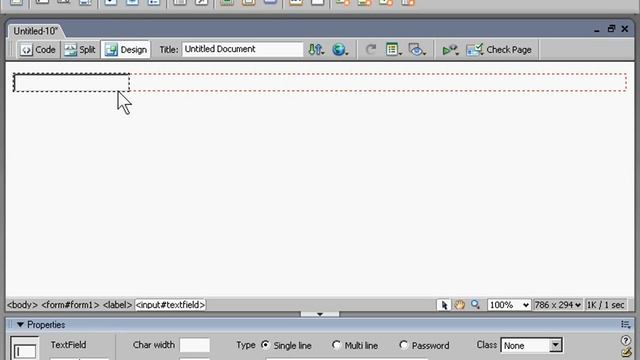
Task: Choose the Zoom magnifier tool in status bar
Action: (475, 305)
